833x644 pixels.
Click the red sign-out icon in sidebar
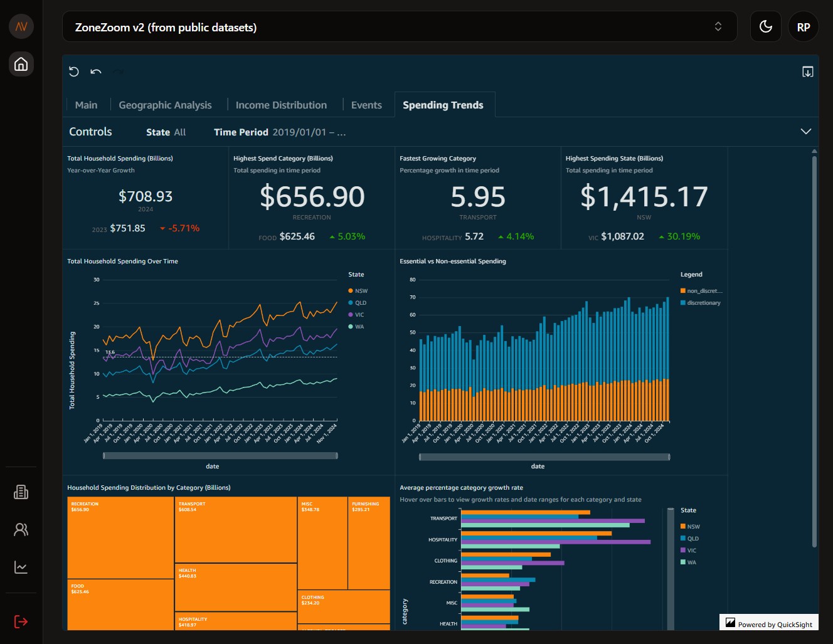click(21, 621)
